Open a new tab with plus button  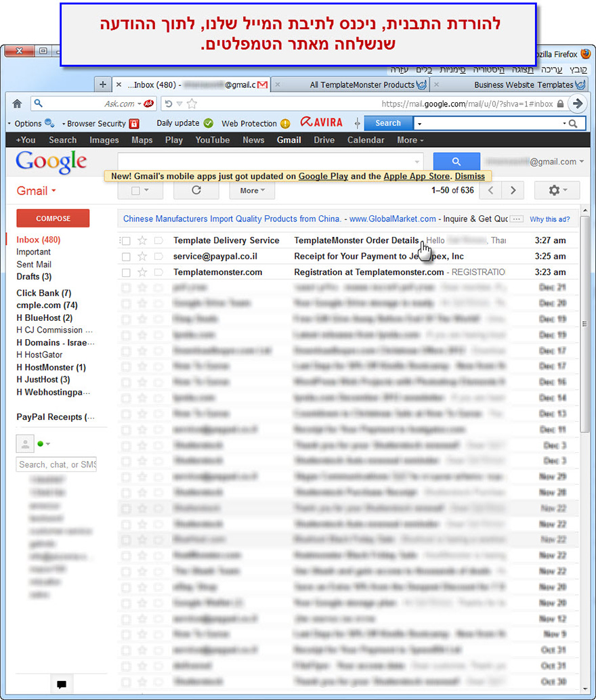point(103,85)
